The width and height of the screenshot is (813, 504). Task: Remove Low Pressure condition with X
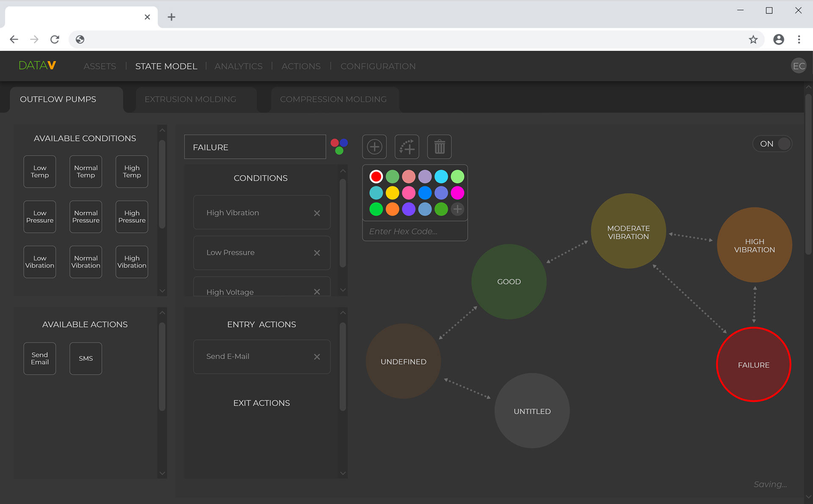pos(317,253)
